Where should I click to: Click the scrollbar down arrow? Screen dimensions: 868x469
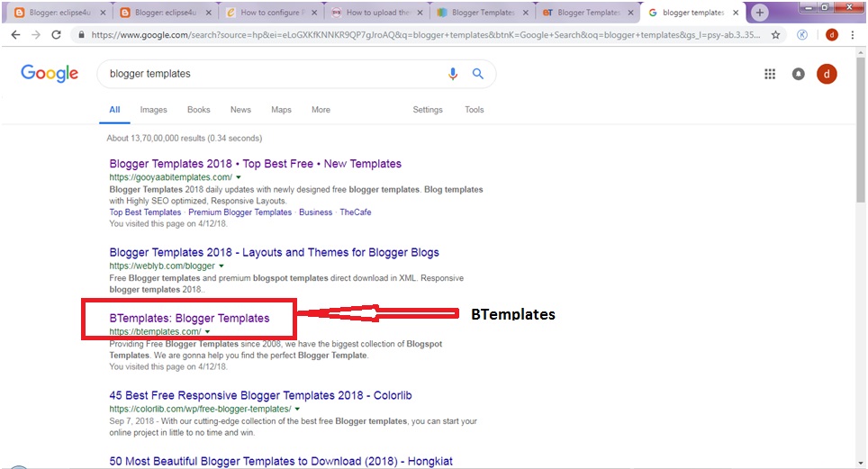tap(861, 464)
